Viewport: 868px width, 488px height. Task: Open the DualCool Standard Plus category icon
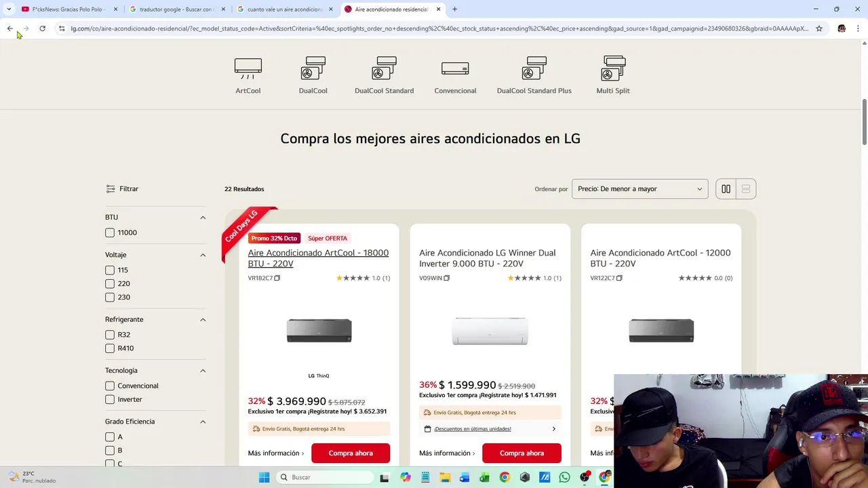tap(534, 68)
